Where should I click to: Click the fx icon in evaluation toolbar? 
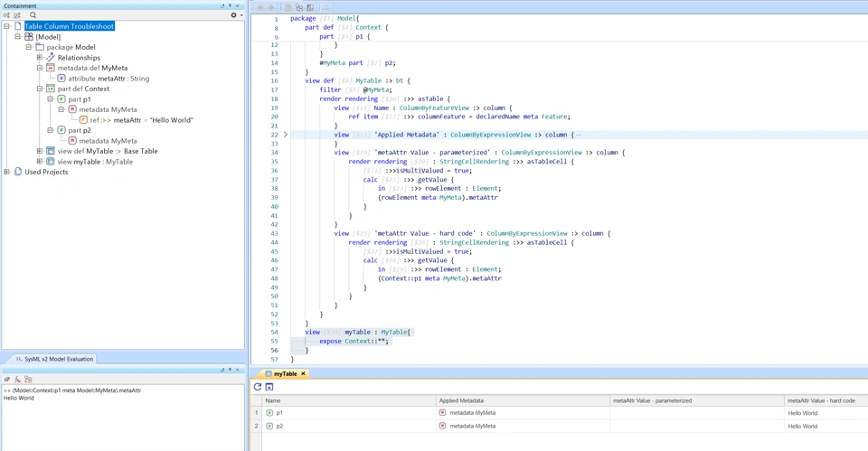pyautogui.click(x=17, y=380)
